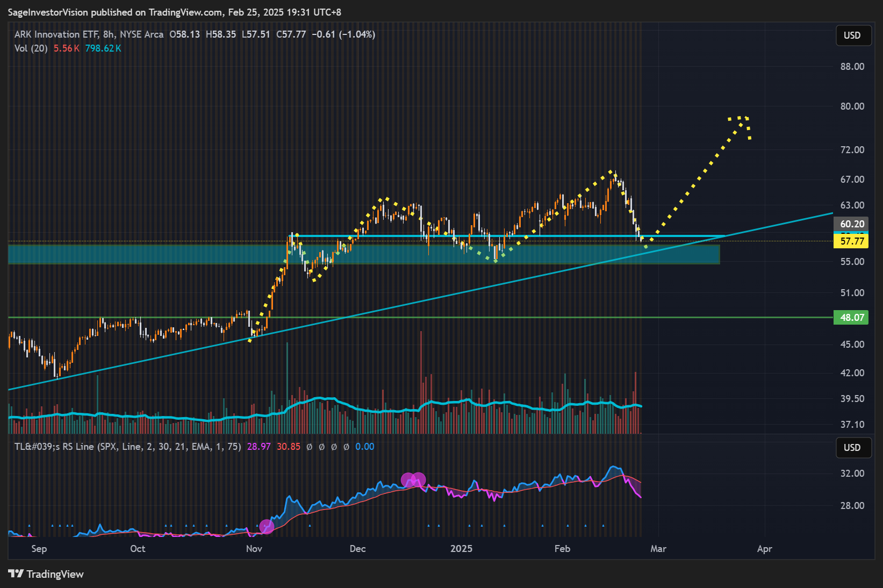The width and height of the screenshot is (883, 588).
Task: Click the Apr label on time axis
Action: (764, 549)
